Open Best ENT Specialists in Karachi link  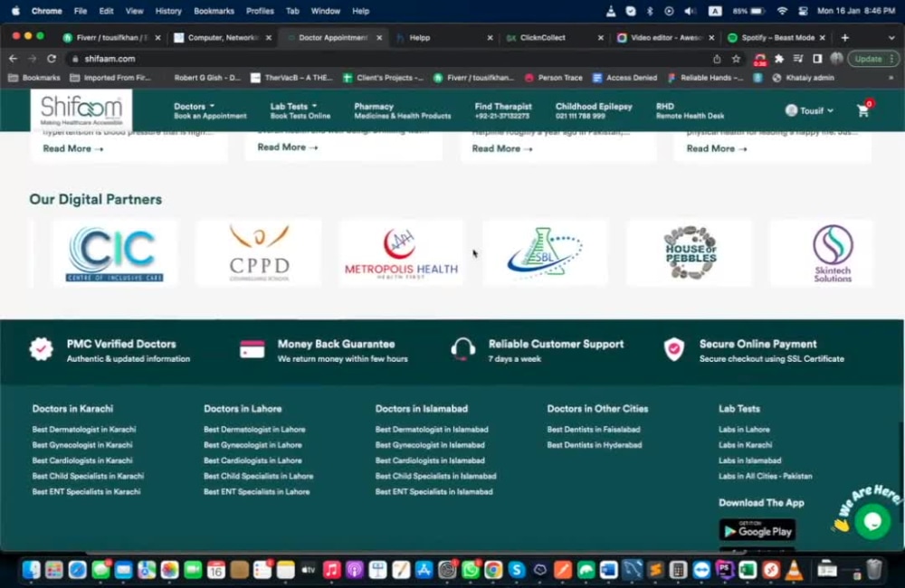(x=87, y=491)
